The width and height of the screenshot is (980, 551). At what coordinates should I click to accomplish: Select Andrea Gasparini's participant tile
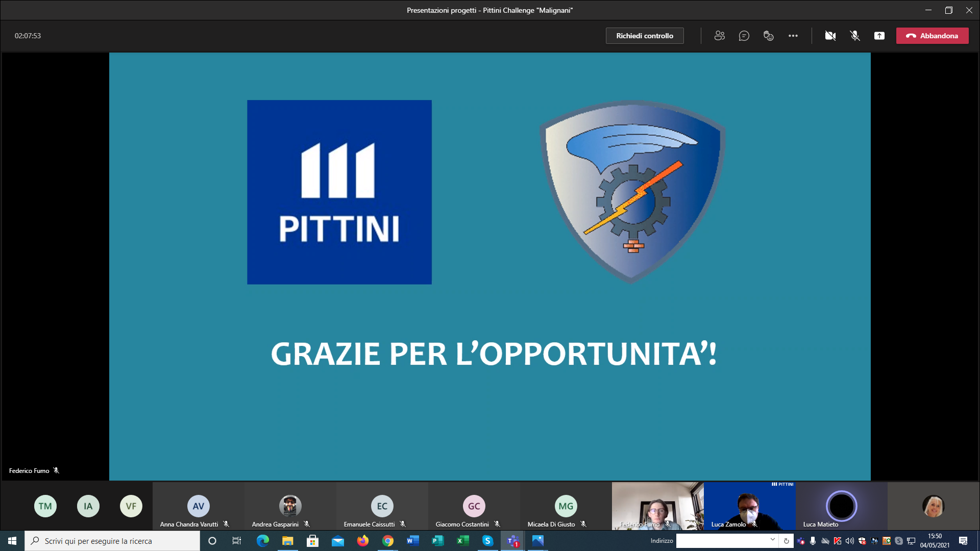[x=290, y=506]
